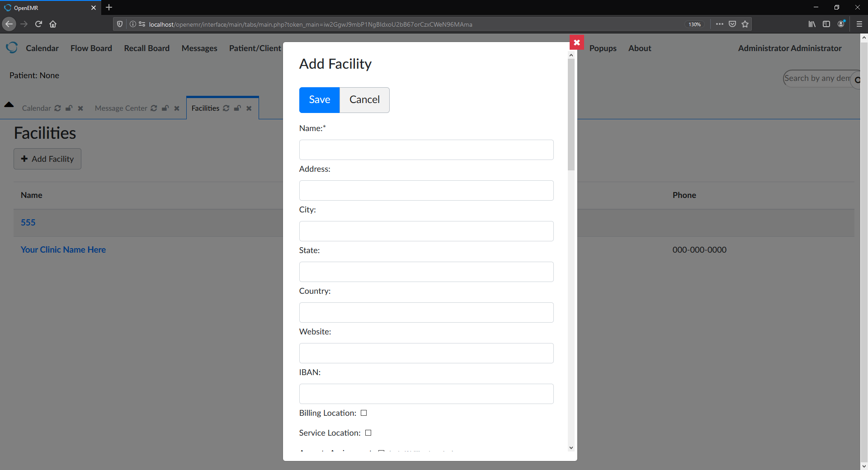The height and width of the screenshot is (470, 868).
Task: Enable the Billing Location checkbox
Action: (363, 413)
